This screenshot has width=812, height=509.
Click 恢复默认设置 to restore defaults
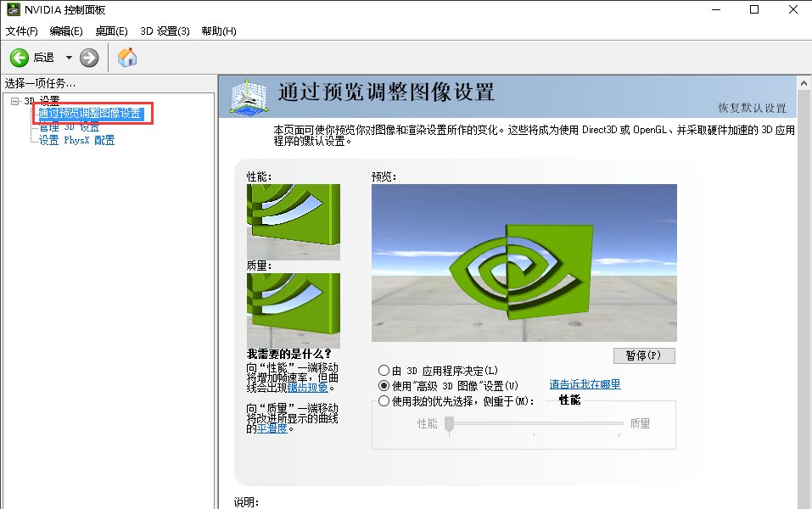(752, 109)
